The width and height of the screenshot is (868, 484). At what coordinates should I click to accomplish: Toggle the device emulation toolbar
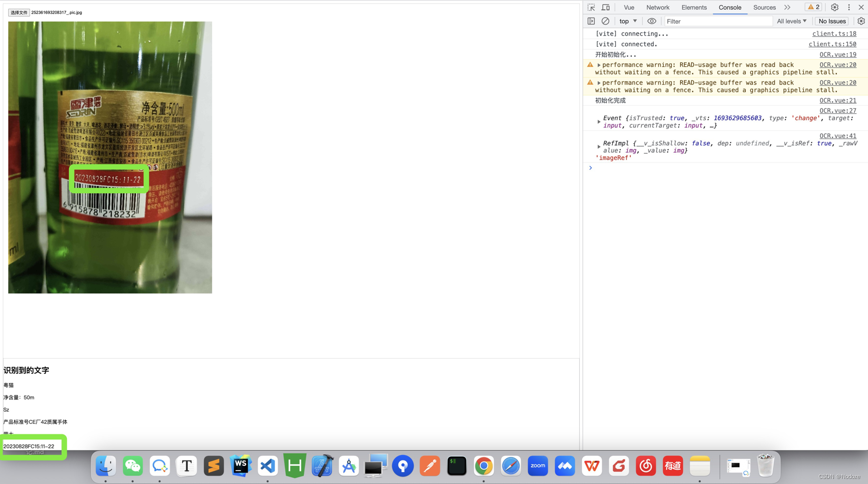(x=605, y=8)
